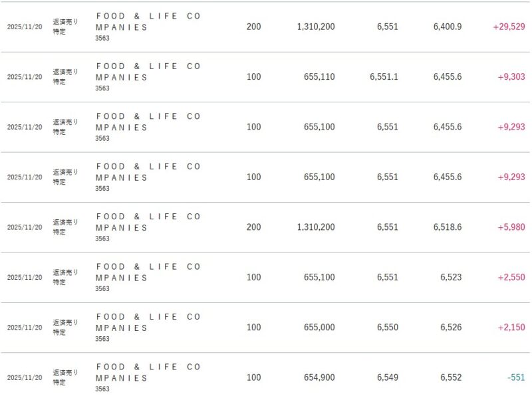Click the +2,150 profit amount
532x402 pixels.
click(x=511, y=328)
